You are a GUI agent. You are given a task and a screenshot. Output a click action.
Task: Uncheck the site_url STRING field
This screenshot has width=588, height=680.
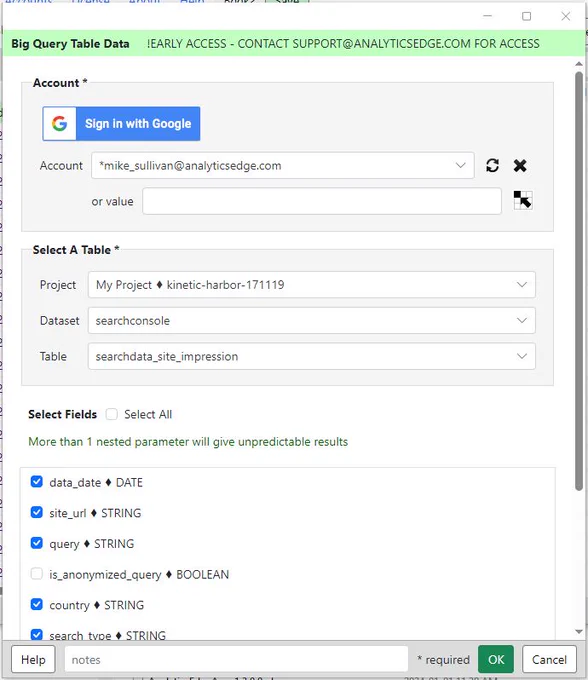[37, 513]
